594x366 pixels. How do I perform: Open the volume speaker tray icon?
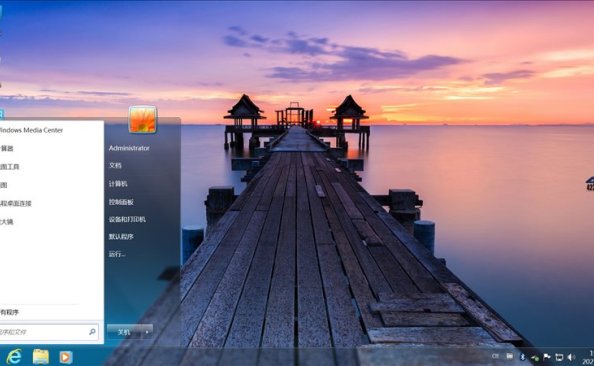tap(571, 357)
